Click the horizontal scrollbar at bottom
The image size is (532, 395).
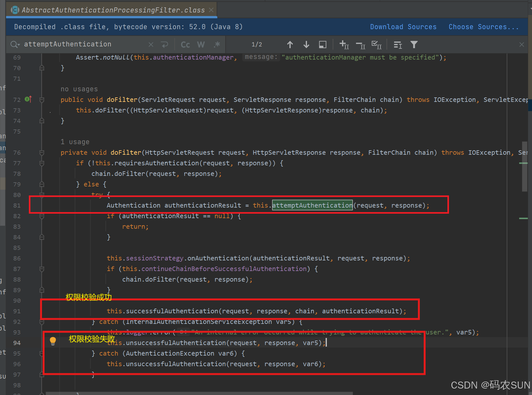[x=199, y=393]
